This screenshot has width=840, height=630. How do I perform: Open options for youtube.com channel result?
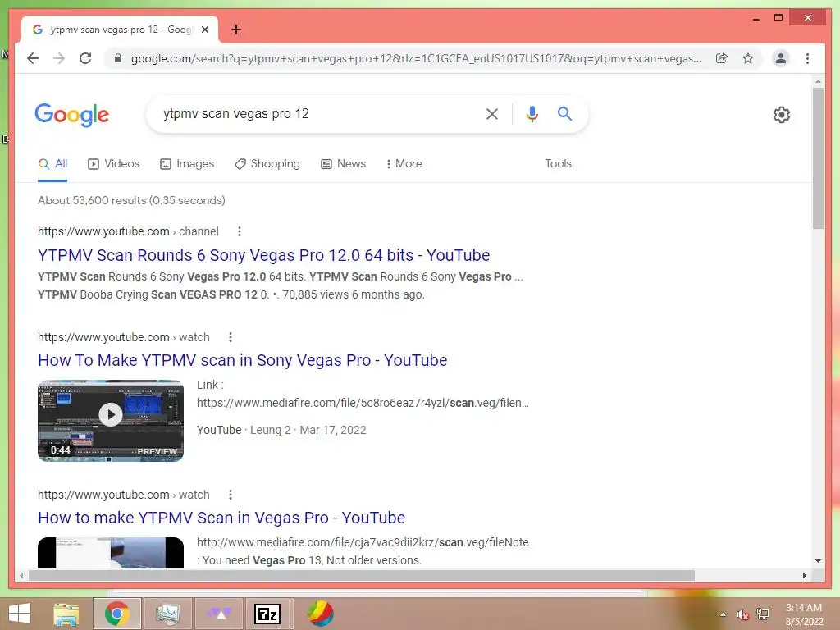(240, 231)
